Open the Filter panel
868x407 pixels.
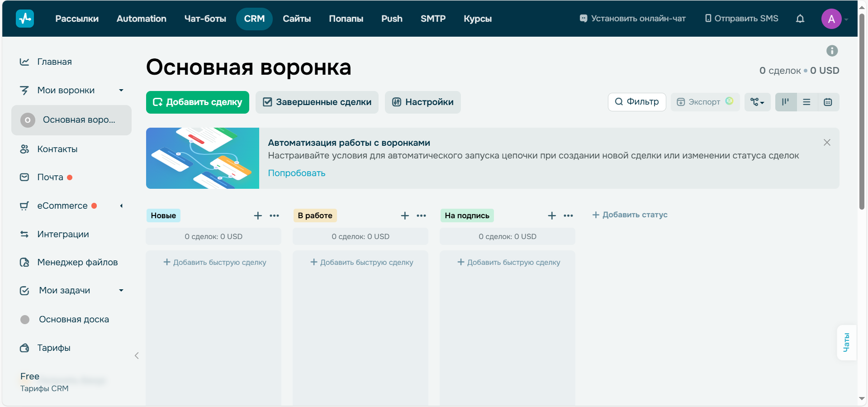(637, 102)
